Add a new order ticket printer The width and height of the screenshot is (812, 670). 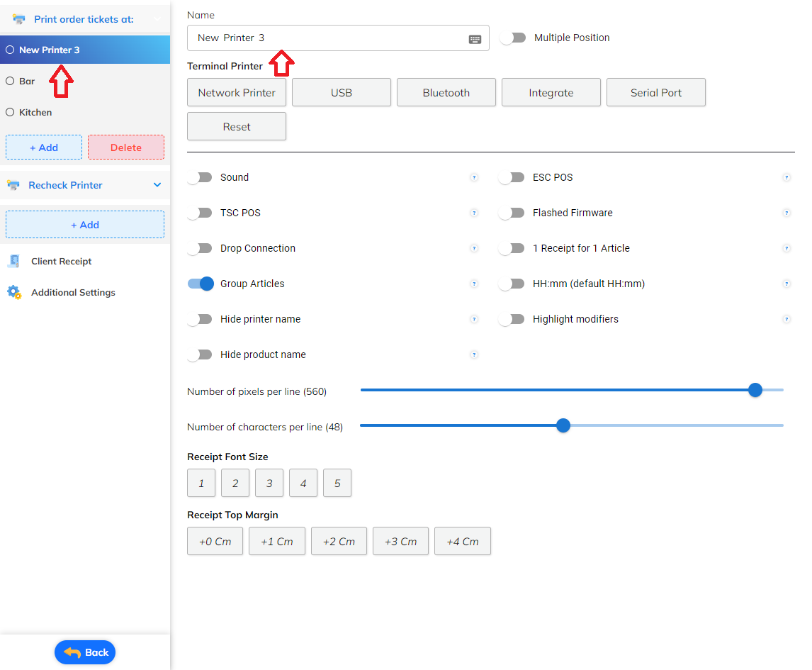click(44, 147)
